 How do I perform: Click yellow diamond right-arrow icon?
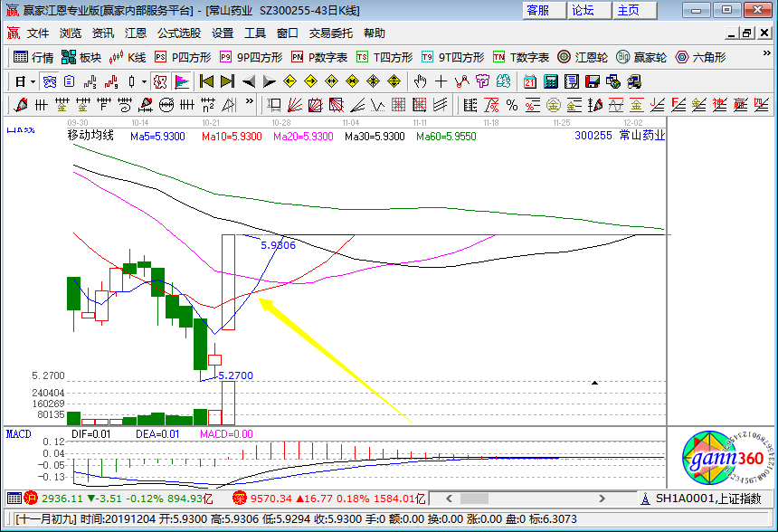coord(310,81)
